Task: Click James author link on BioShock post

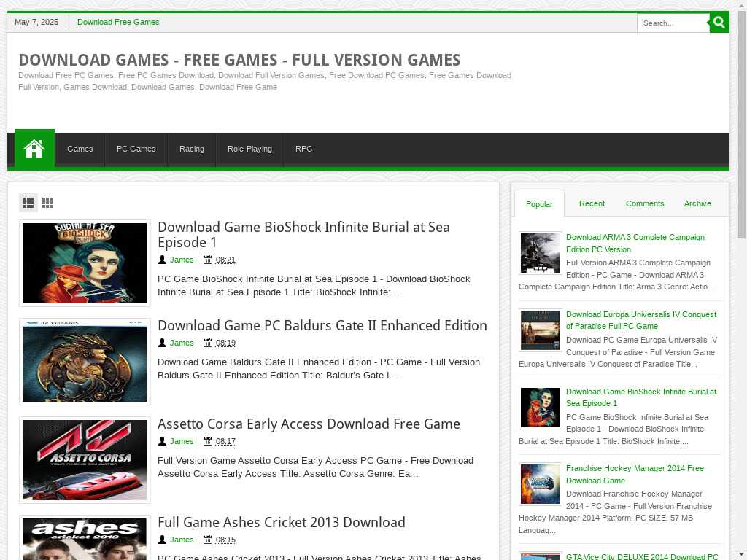Action: (x=182, y=260)
